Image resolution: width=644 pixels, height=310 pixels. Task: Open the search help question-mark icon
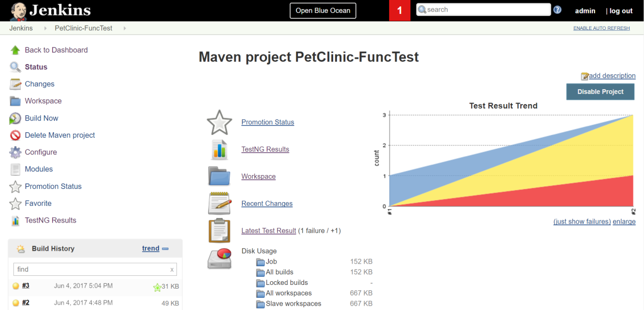click(x=558, y=10)
